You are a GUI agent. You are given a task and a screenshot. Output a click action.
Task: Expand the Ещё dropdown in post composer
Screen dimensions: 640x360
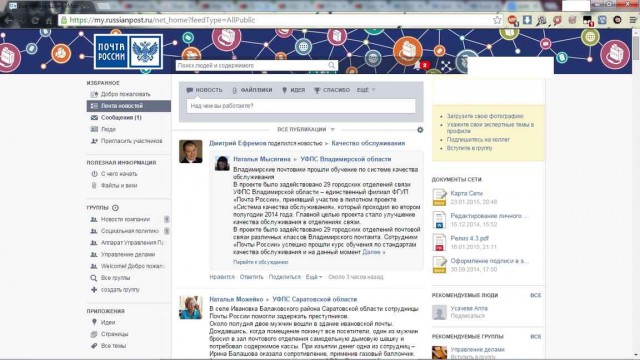coord(366,90)
